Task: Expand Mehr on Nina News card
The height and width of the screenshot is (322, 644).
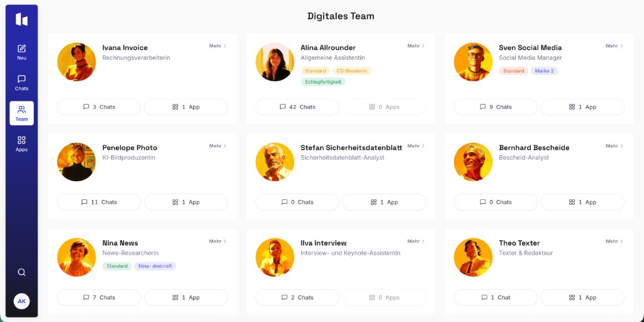Action: (x=218, y=241)
